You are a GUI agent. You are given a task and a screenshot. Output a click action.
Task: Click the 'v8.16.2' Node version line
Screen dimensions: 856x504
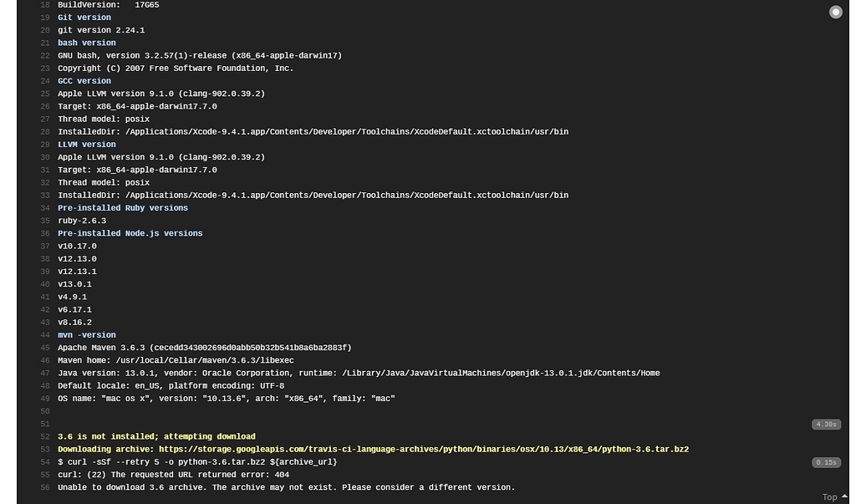74,322
